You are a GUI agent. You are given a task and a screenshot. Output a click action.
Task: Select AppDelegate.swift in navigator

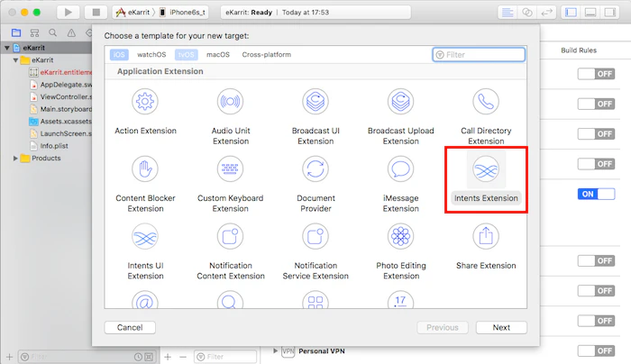(61, 85)
